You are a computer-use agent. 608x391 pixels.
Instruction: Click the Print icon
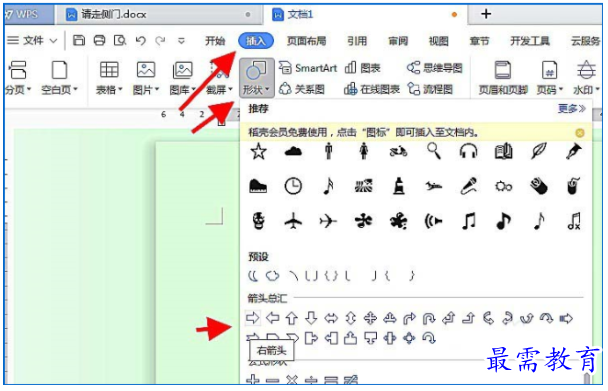click(100, 40)
